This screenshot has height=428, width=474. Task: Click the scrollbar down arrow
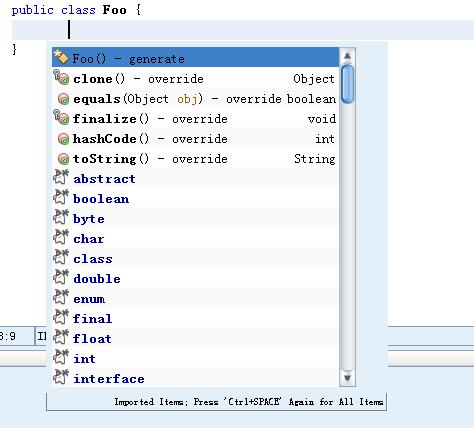(x=347, y=378)
